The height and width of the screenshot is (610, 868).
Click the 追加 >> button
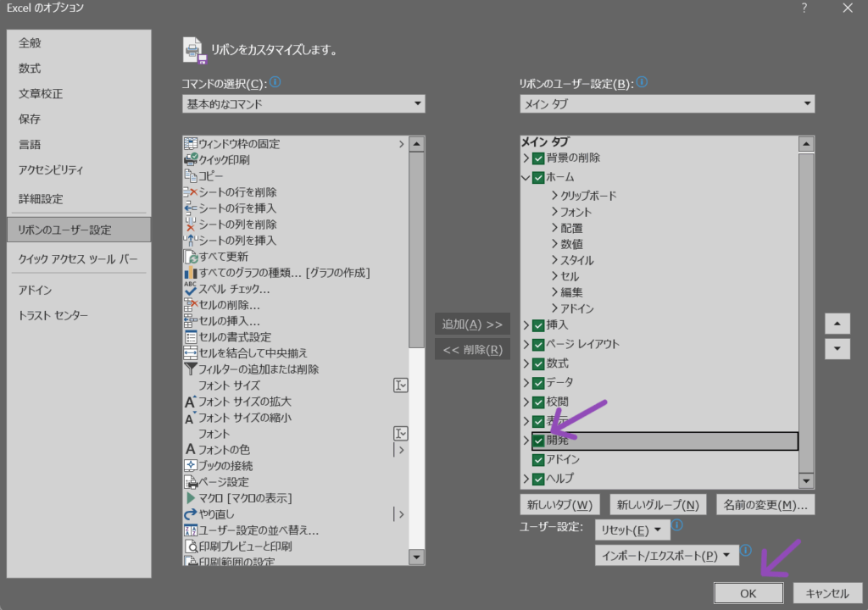472,324
